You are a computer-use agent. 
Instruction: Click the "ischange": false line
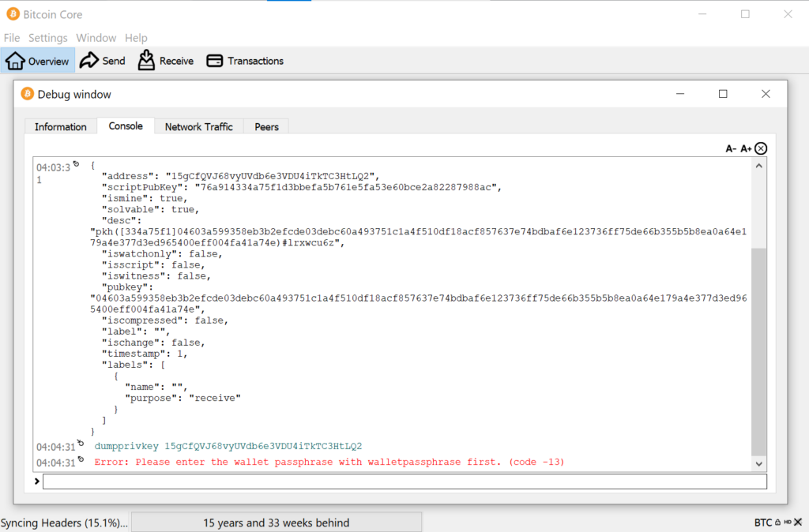(x=153, y=343)
